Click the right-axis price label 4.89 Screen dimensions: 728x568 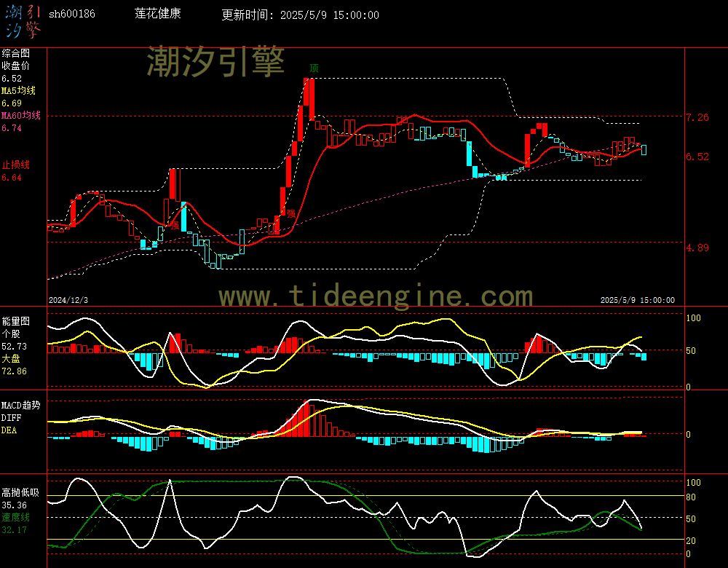click(x=697, y=248)
